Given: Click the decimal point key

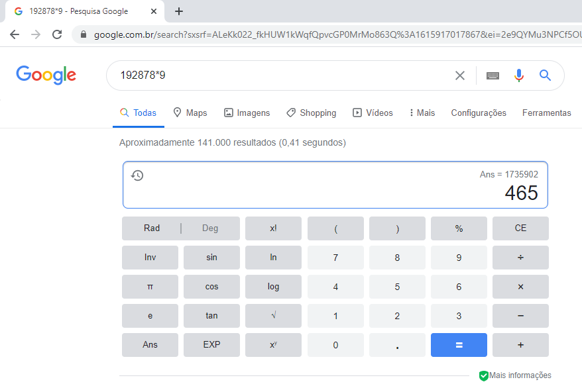Looking at the screenshot, I should [x=397, y=345].
